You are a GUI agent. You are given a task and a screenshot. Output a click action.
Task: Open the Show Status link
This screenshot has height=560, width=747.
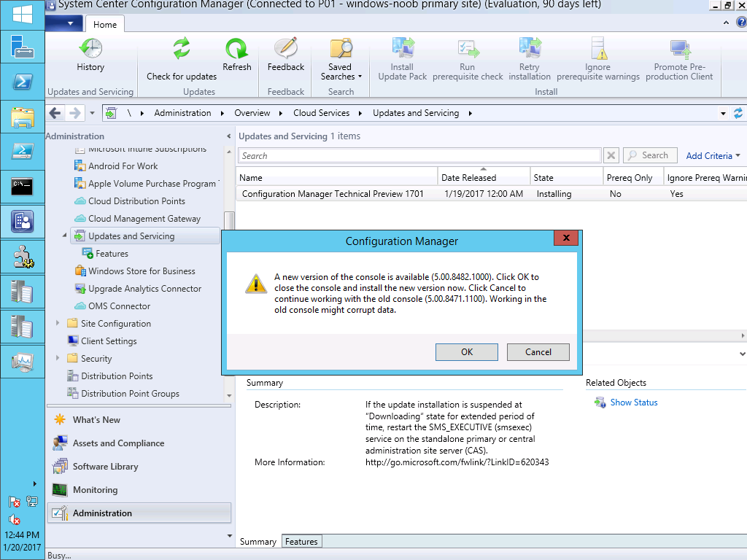634,402
